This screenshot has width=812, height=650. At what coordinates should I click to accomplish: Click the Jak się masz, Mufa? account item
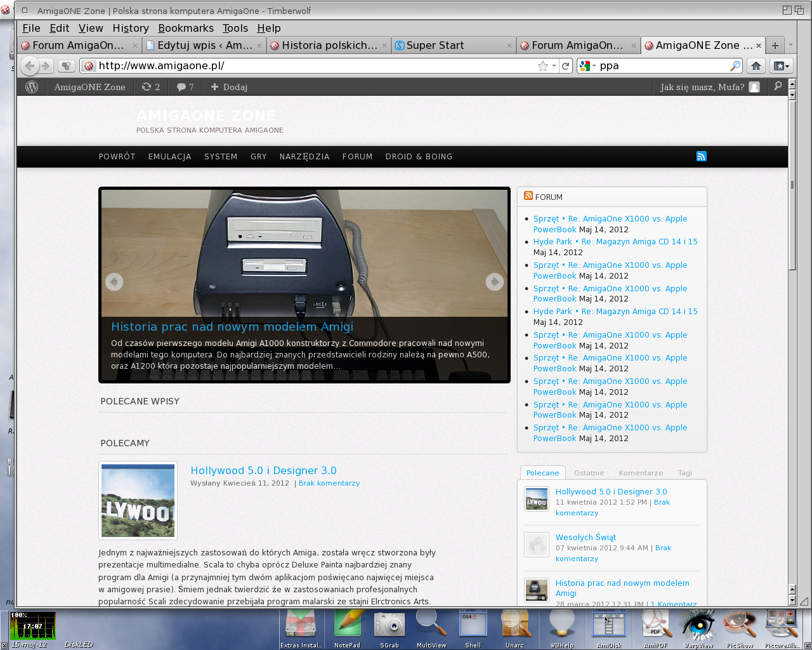point(709,87)
